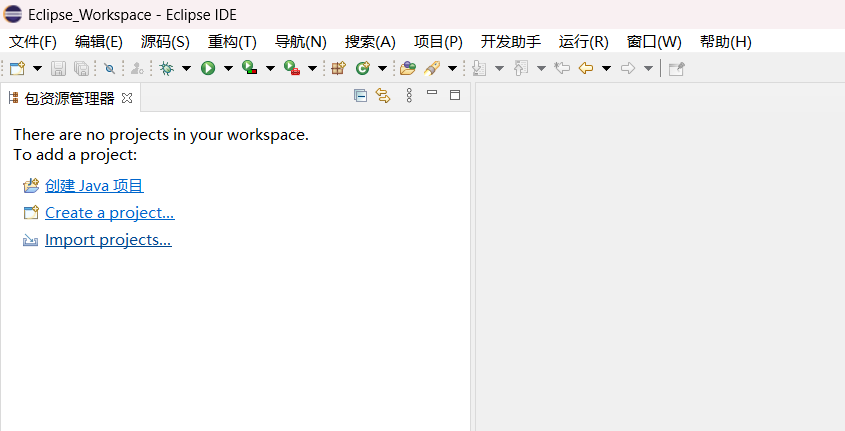
Task: Click the New Java Package icon
Action: click(338, 68)
